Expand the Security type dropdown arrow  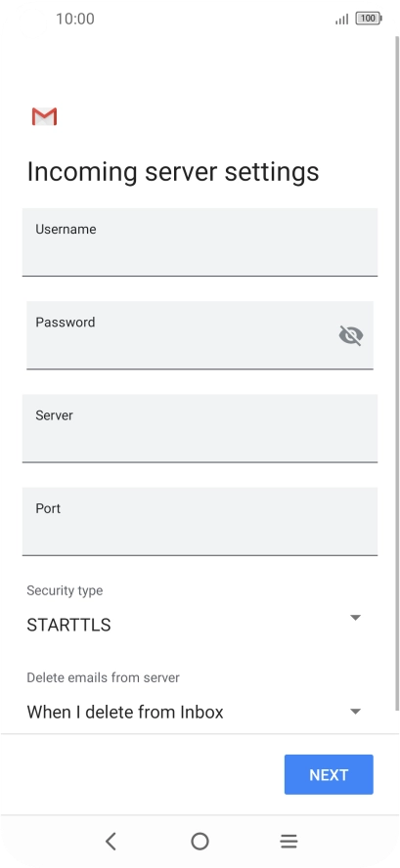click(356, 617)
